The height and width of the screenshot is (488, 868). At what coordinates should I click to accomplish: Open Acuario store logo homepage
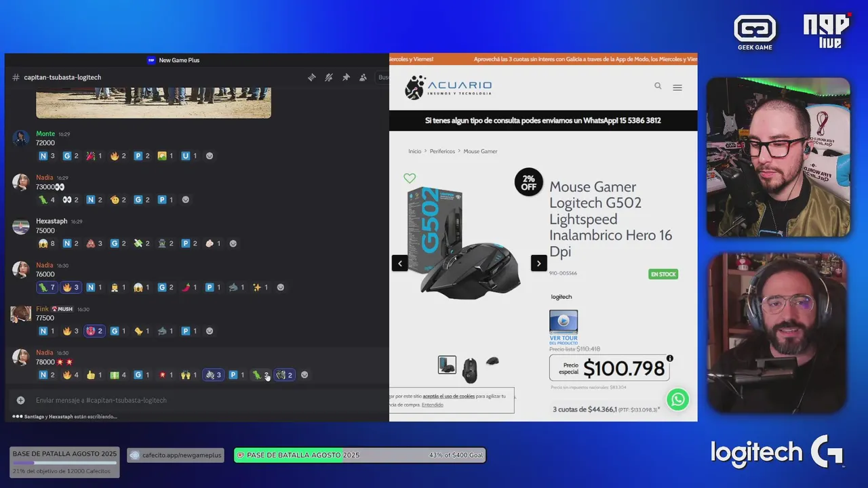pyautogui.click(x=448, y=87)
